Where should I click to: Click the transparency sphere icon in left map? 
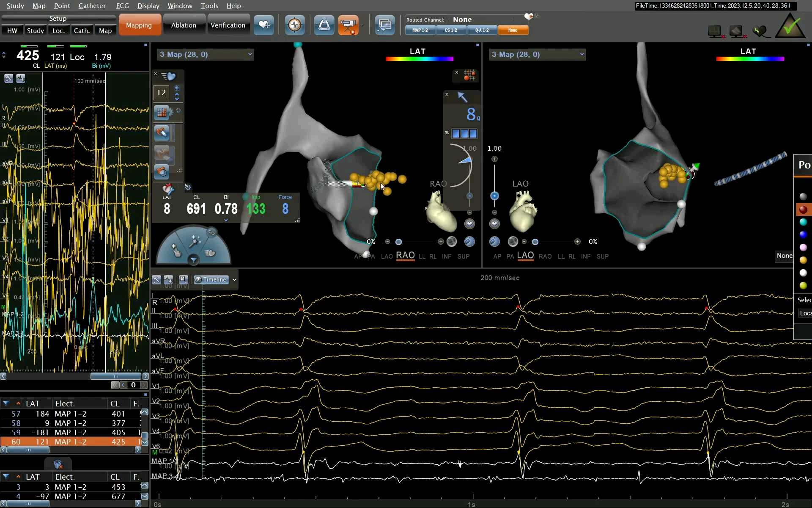point(452,241)
